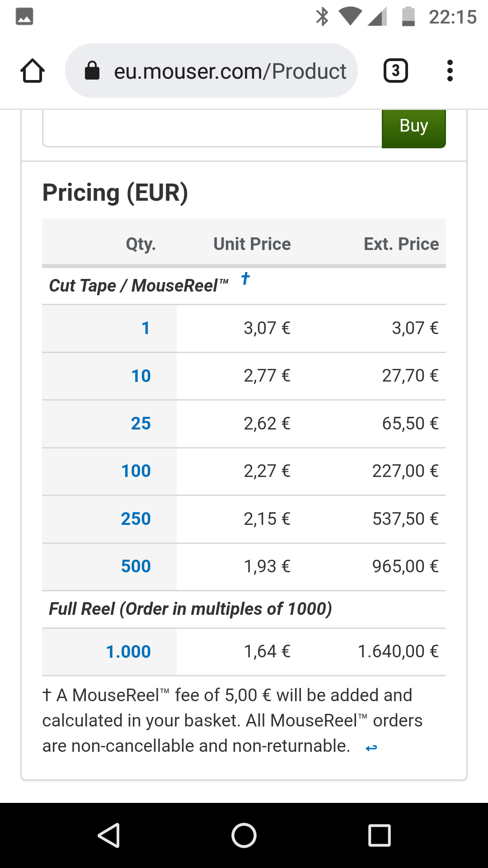This screenshot has width=488, height=868.
Task: Tap the Android home circle button
Action: pyautogui.click(x=244, y=835)
